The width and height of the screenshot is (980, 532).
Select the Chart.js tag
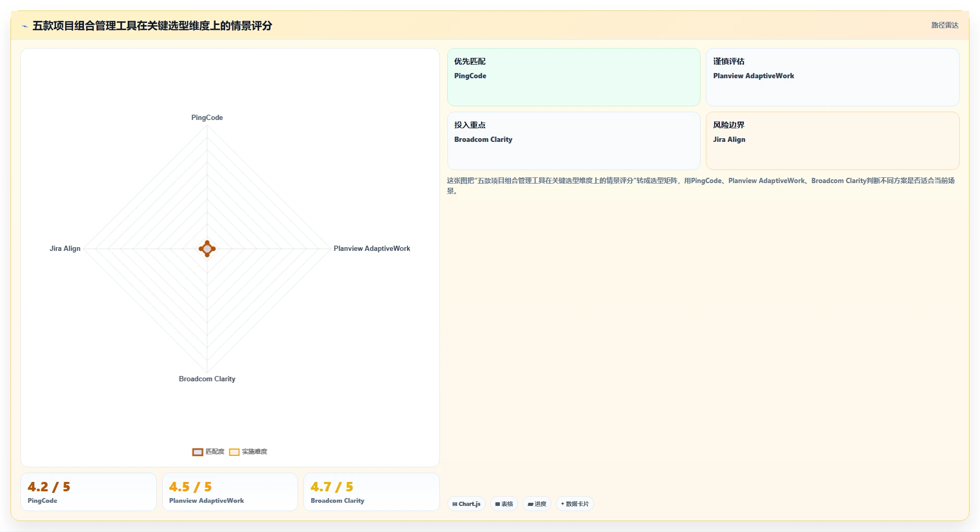pyautogui.click(x=467, y=504)
